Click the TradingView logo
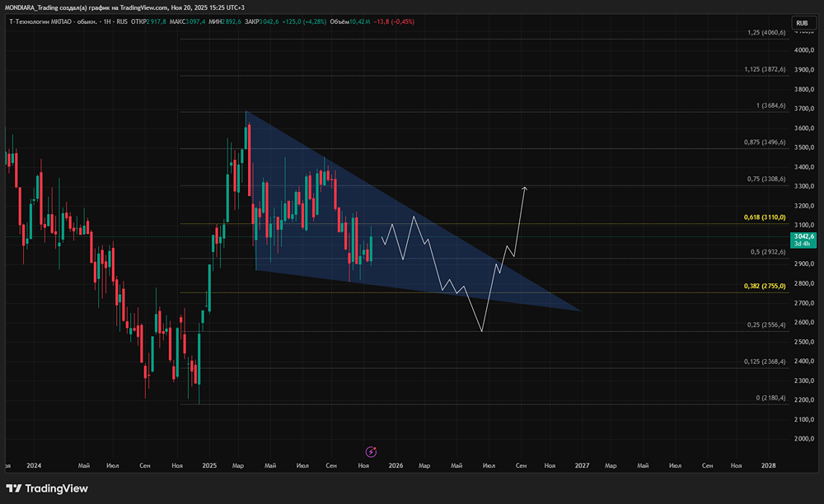Image resolution: width=824 pixels, height=504 pixels. pos(47,488)
